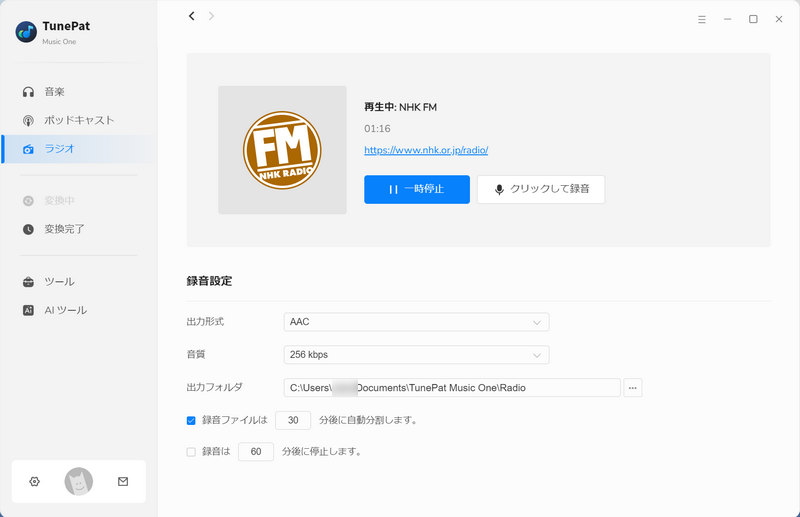Image resolution: width=800 pixels, height=517 pixels.
Task: Open the hamburger menu icon
Action: pyautogui.click(x=702, y=19)
